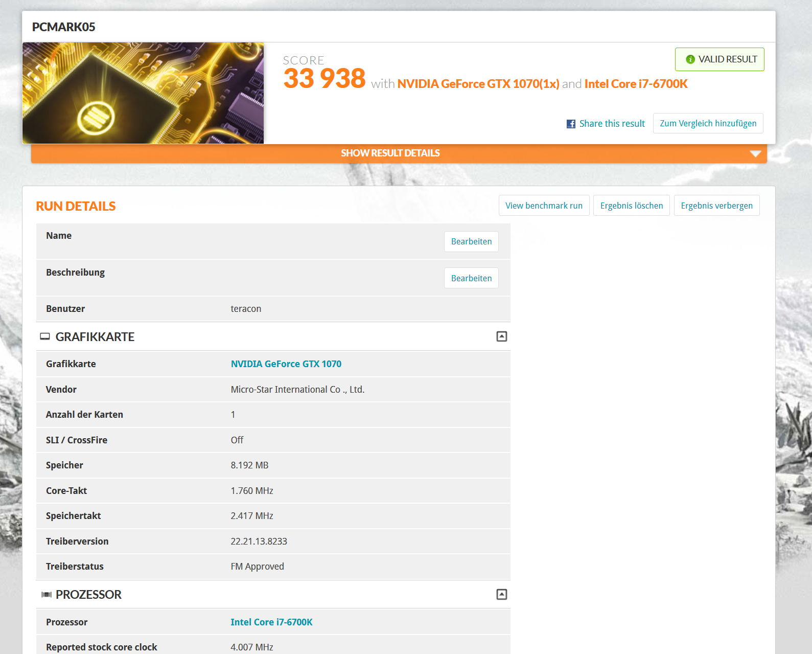Viewport: 812px width, 654px height.
Task: Click Zum Vergleich hinzufügen button
Action: pyautogui.click(x=708, y=123)
